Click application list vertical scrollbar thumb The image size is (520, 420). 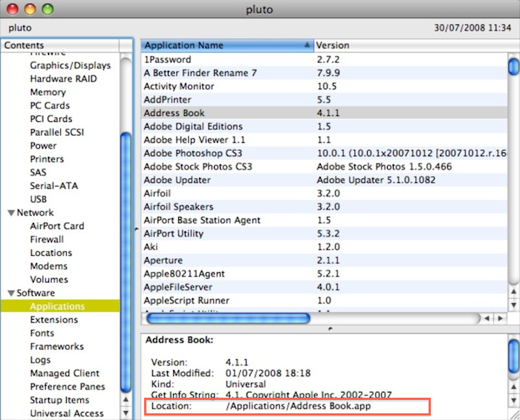click(x=514, y=66)
